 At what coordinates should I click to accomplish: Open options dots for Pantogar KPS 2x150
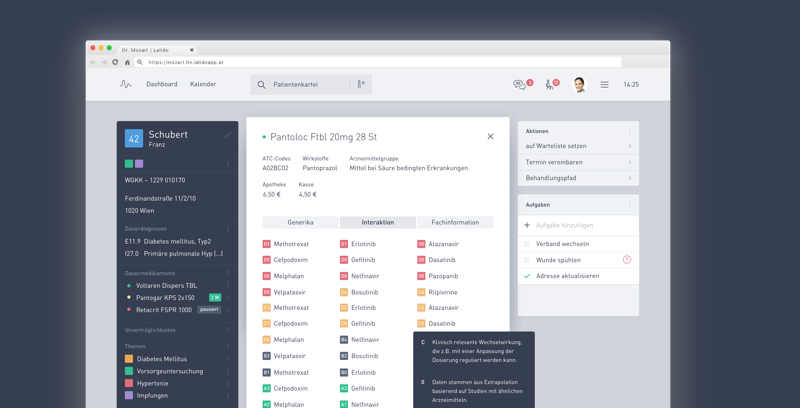point(228,298)
